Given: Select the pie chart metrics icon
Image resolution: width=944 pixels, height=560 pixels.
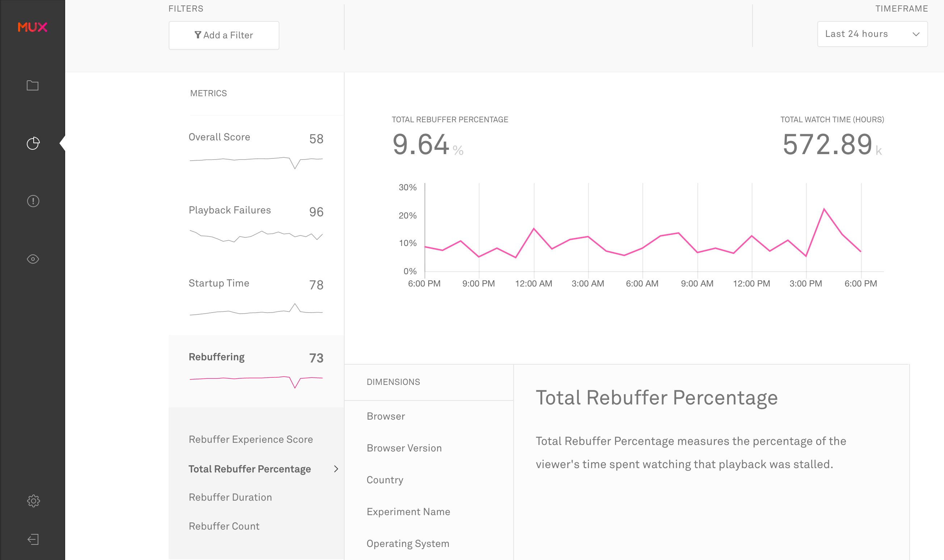Looking at the screenshot, I should pyautogui.click(x=33, y=143).
